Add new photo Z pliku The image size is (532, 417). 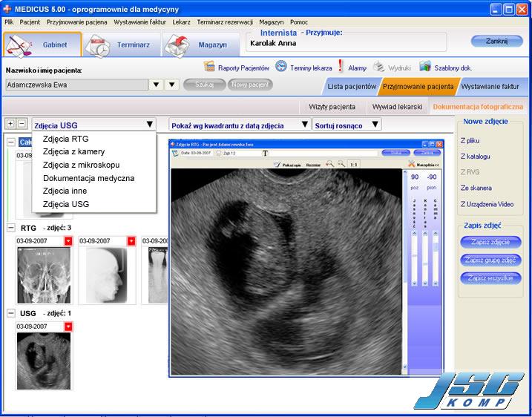coord(470,140)
